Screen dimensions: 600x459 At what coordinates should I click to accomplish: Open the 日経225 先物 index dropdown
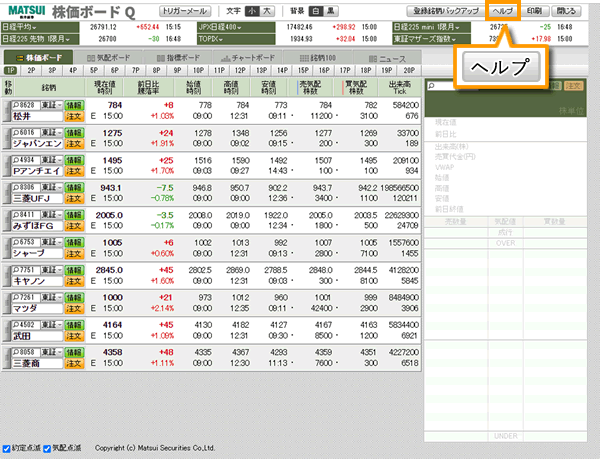coord(40,39)
